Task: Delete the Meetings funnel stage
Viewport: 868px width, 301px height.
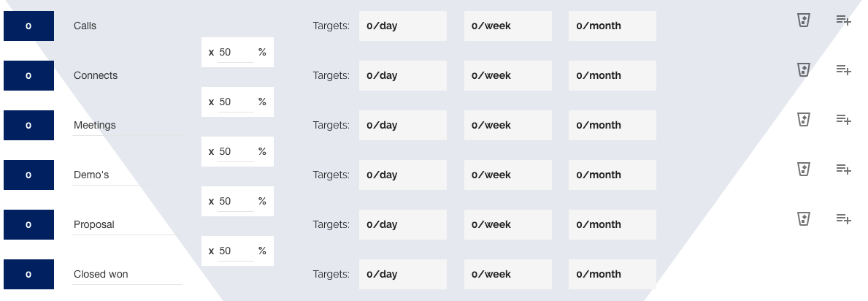Action: coord(804,119)
